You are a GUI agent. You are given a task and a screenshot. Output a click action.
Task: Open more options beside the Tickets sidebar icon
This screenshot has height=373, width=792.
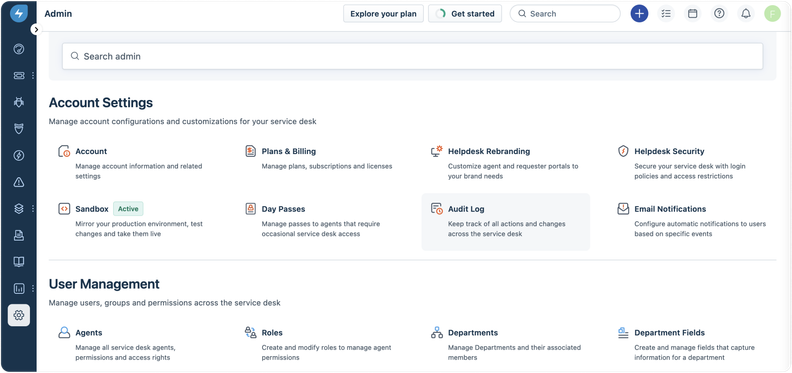click(x=33, y=75)
